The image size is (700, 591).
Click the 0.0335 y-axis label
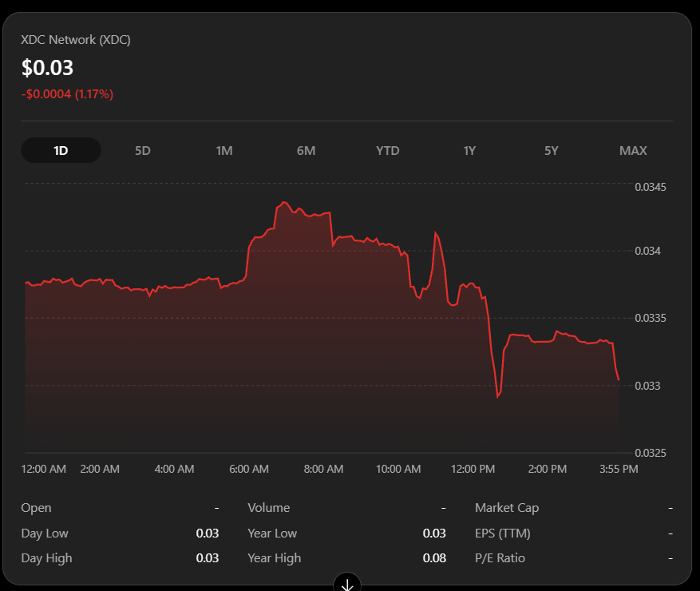click(651, 318)
